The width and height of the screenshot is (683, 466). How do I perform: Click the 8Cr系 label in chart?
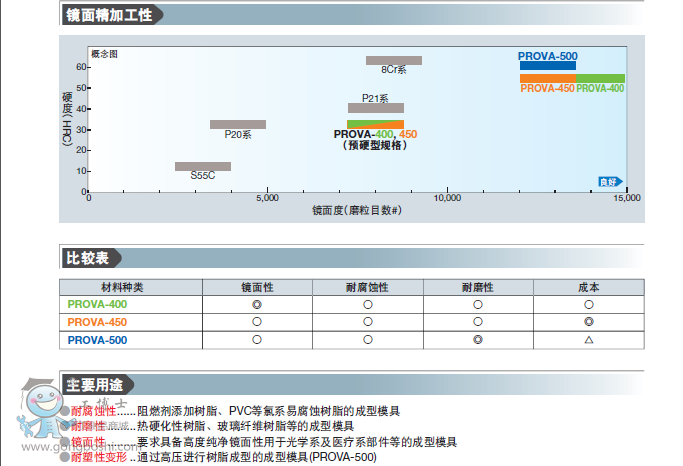point(394,70)
